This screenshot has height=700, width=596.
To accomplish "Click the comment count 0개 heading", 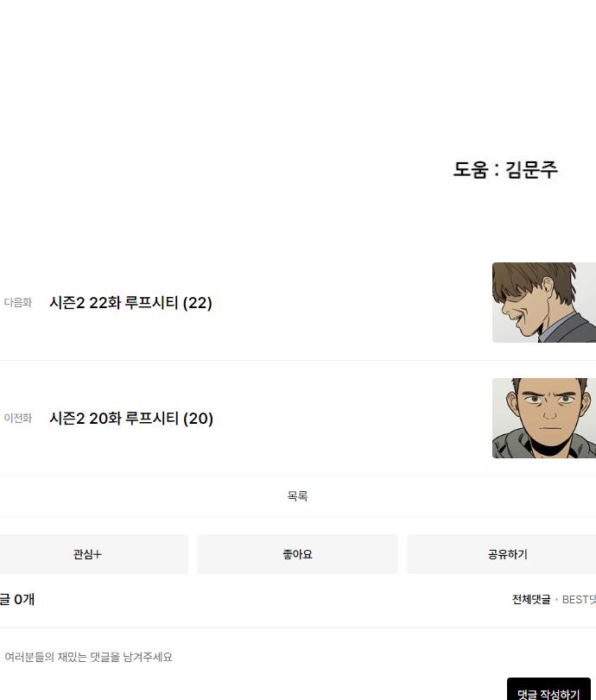I will (17, 599).
